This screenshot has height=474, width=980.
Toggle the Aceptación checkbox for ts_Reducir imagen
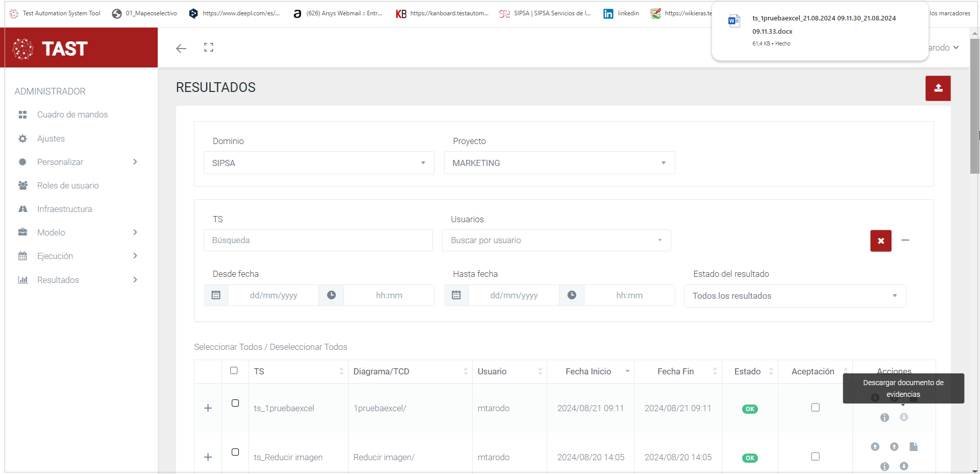pos(815,457)
